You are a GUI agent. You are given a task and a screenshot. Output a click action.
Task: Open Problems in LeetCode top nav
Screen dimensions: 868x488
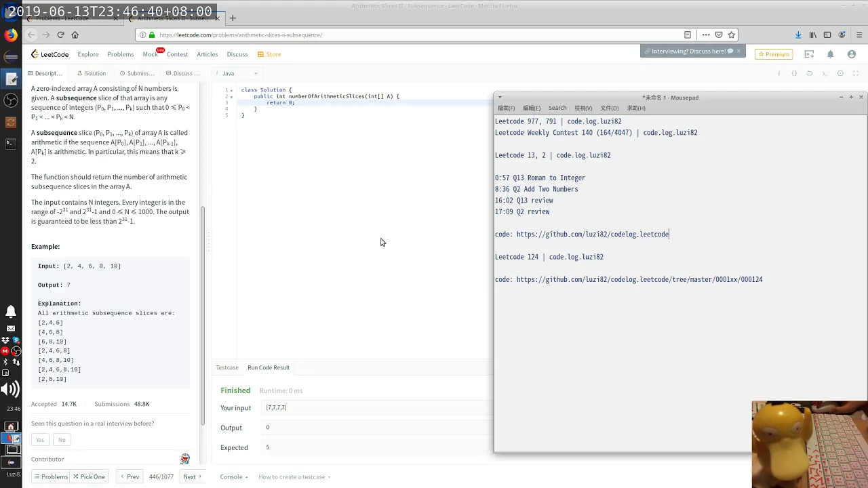(x=121, y=54)
